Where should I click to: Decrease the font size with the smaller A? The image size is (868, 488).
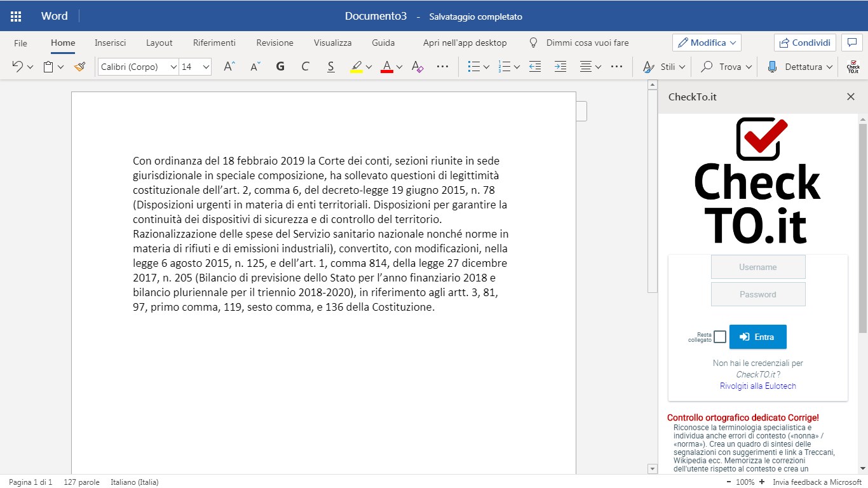[x=255, y=67]
